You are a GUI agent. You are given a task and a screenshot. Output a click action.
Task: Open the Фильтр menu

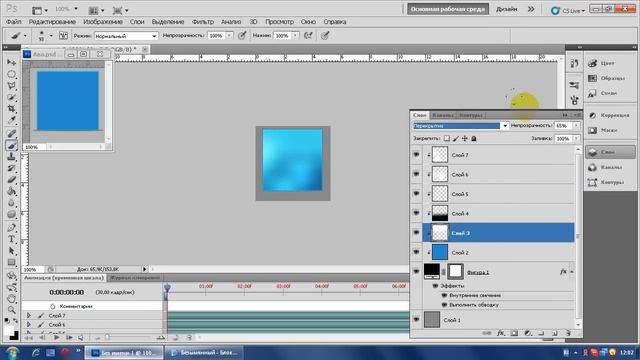click(202, 22)
